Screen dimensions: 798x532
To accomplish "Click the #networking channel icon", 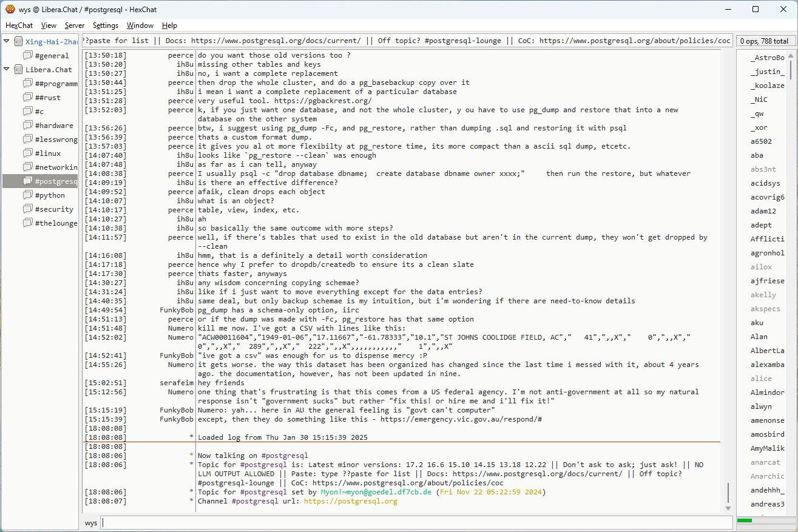I will pyautogui.click(x=28, y=167).
